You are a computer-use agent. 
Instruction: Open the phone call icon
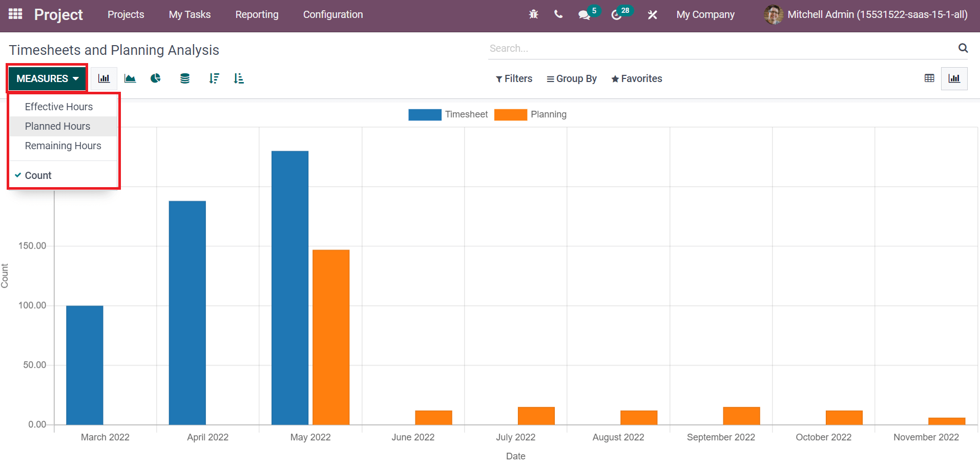point(558,14)
